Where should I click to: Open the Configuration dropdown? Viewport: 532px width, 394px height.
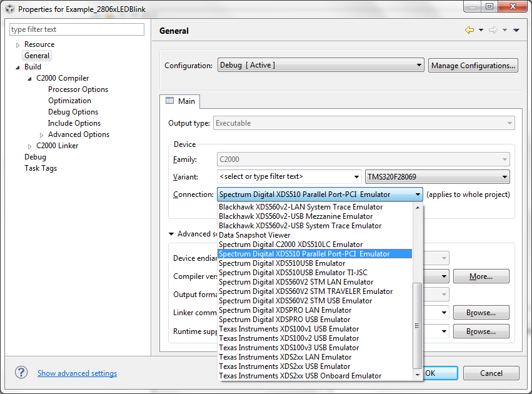[321, 65]
